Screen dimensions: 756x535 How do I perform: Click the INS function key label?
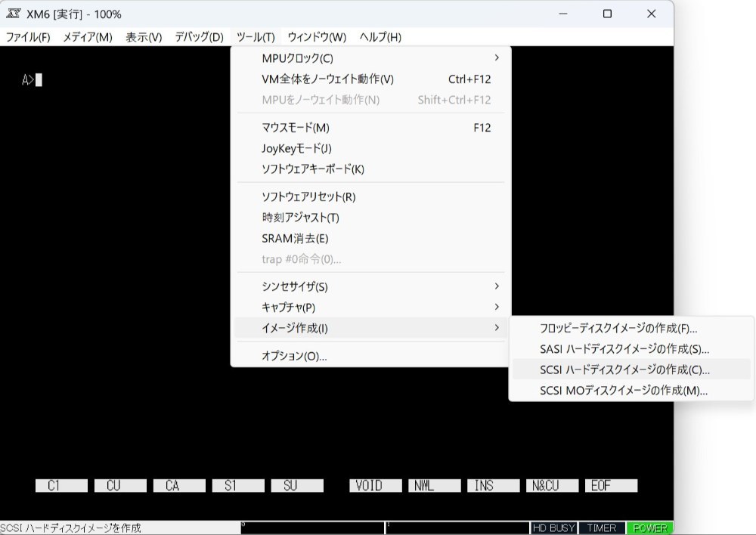pyautogui.click(x=493, y=485)
